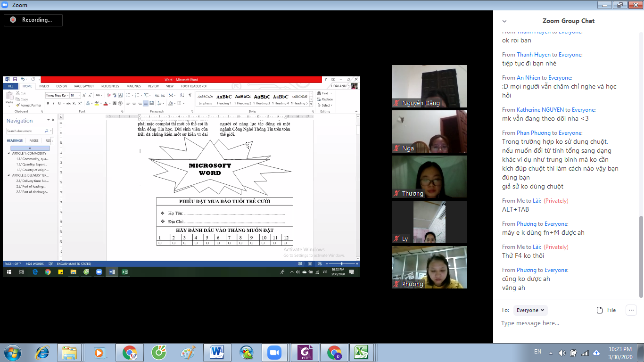Click the Windows Start button
The height and width of the screenshot is (362, 644).
click(13, 352)
